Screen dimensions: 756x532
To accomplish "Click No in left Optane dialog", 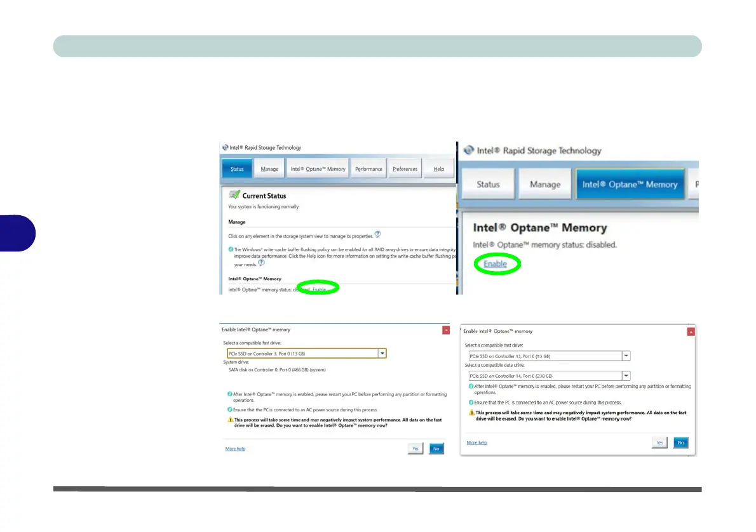I will pos(436,449).
